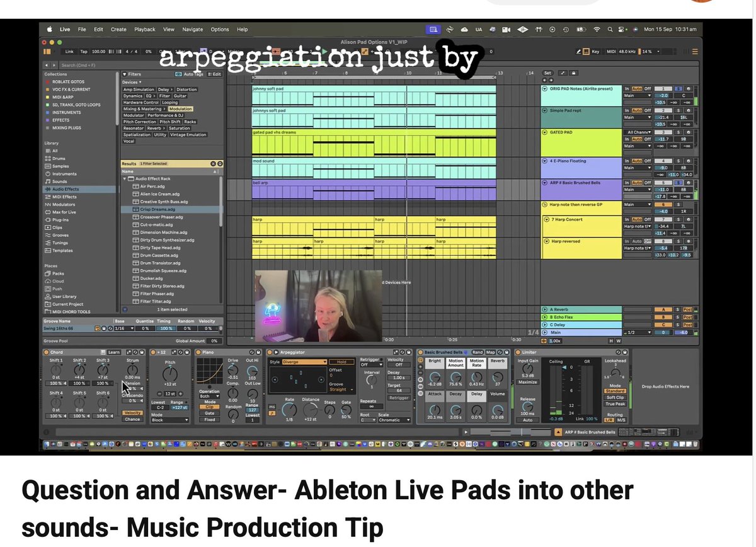
Task: Toggle the Chord device on/off activator
Action: pos(47,352)
